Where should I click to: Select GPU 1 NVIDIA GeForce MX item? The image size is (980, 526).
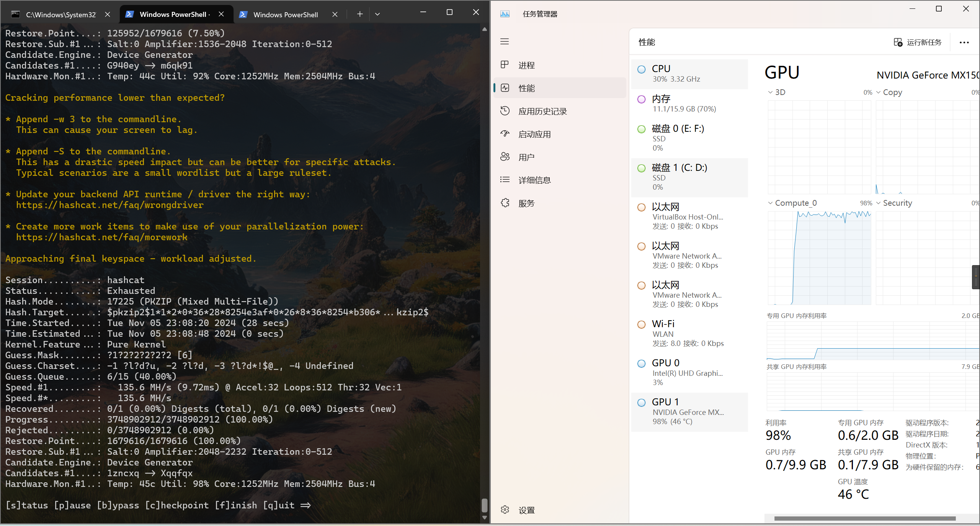point(689,412)
